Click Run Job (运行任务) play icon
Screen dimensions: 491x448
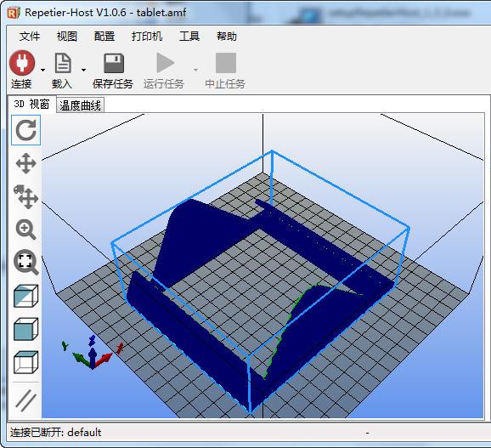pyautogui.click(x=165, y=63)
